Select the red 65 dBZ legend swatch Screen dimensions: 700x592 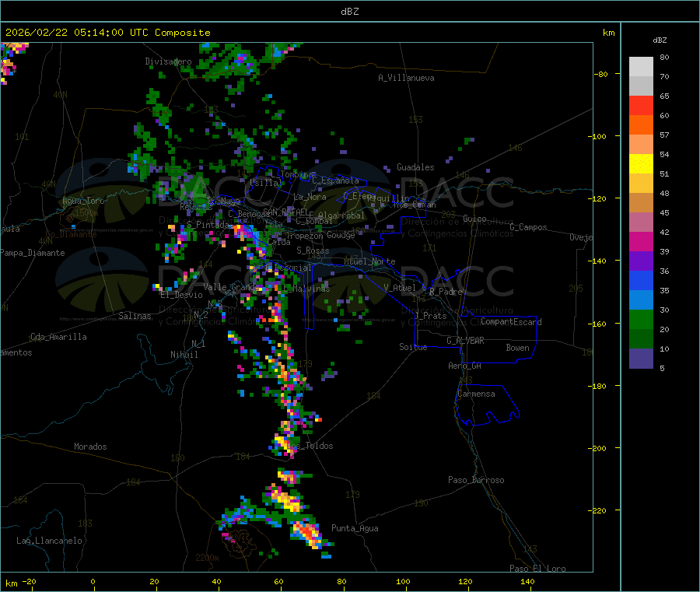[x=641, y=106]
